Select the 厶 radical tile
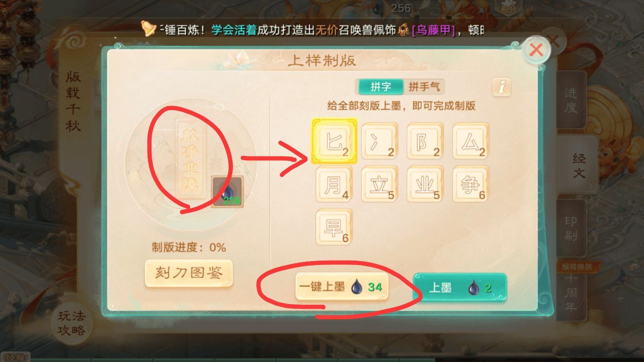The height and width of the screenshot is (362, 644). [471, 141]
